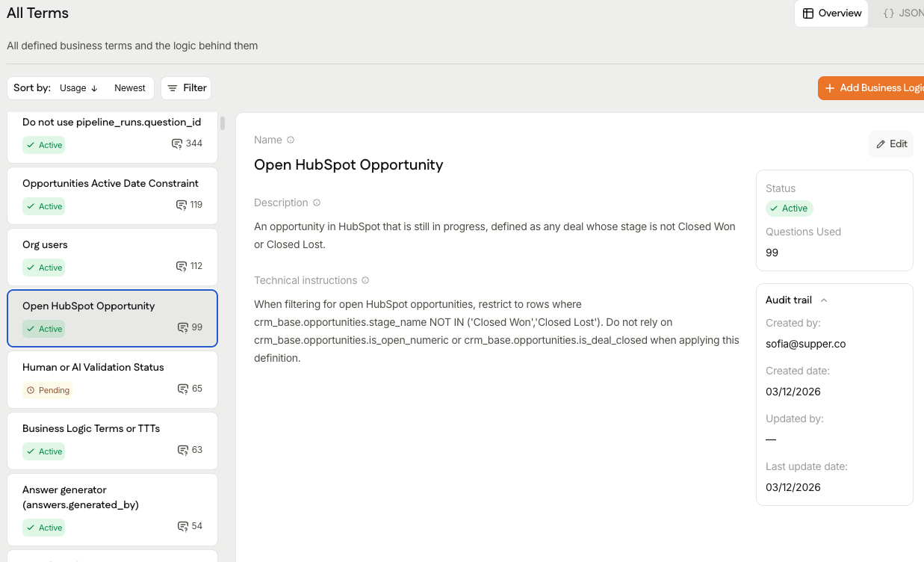Click the usage icon showing 344 questions
The width and height of the screenshot is (924, 562).
177,143
